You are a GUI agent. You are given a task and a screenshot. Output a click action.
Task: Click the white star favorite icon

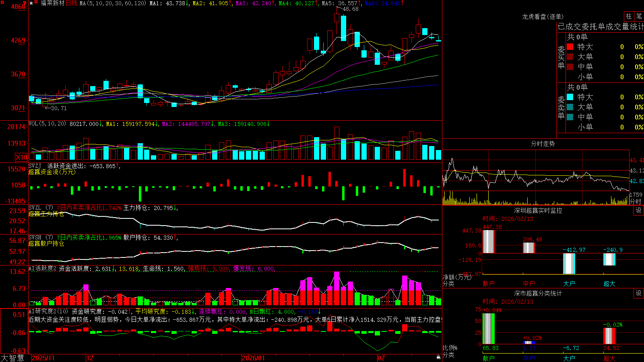(x=31, y=3)
